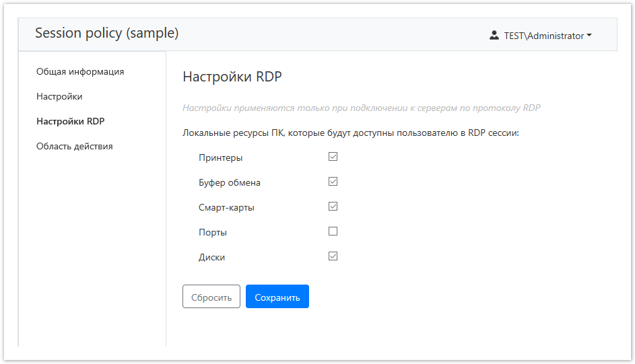The width and height of the screenshot is (635, 364).
Task: Click the Принтеры label text
Action: click(220, 158)
